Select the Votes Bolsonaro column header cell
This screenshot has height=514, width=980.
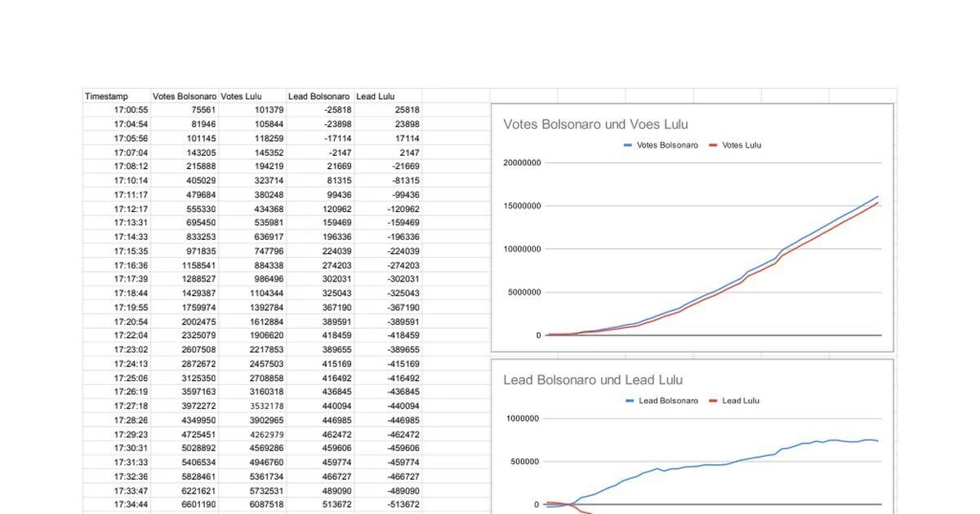(185, 96)
